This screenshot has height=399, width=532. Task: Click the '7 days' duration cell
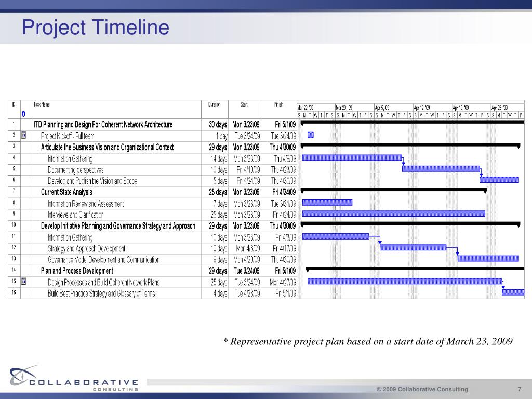click(220, 204)
